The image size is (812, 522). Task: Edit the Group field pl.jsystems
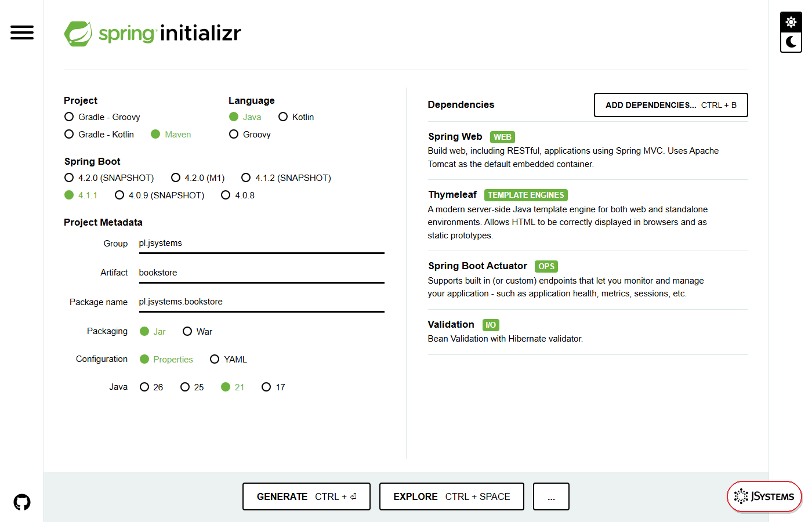click(x=262, y=244)
